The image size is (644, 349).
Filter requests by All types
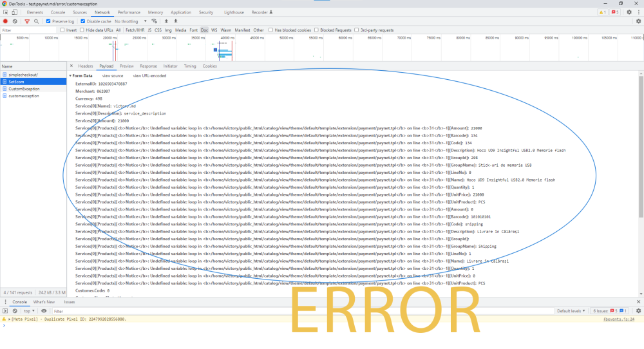click(118, 30)
